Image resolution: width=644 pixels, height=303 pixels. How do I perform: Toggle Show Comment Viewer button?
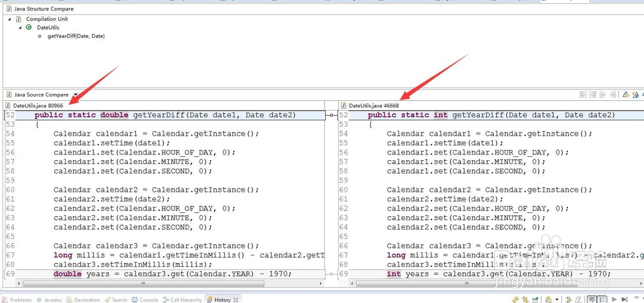pos(592,300)
